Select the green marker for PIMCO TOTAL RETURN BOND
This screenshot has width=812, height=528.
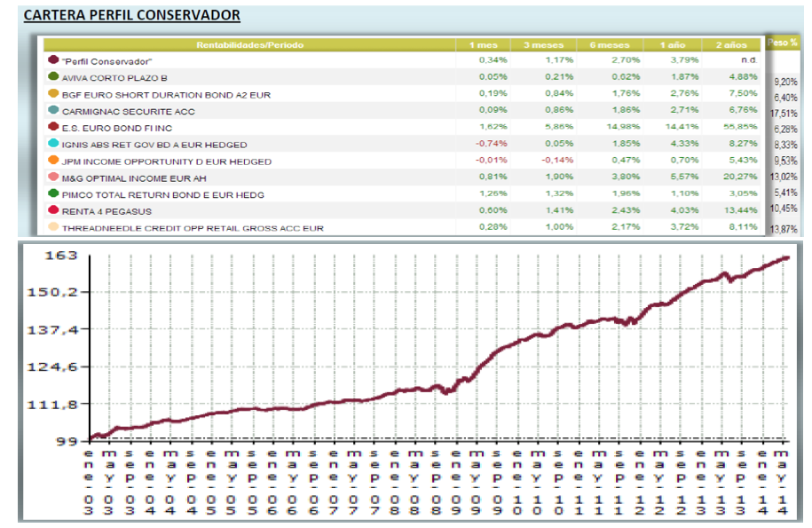[53, 193]
